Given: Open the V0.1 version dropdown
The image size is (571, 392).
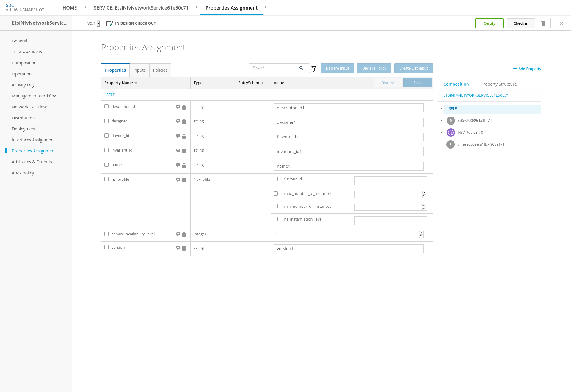Looking at the screenshot, I should click(98, 23).
